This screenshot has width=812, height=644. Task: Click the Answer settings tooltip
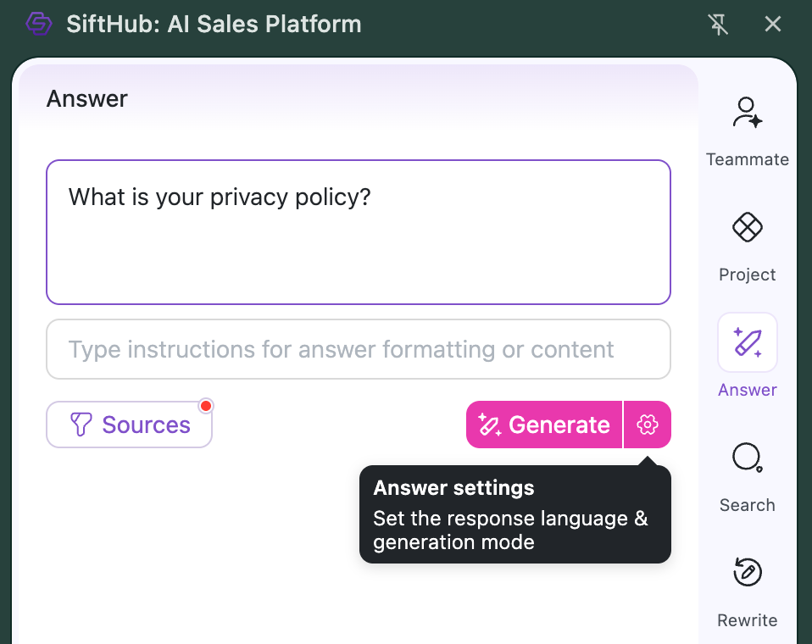tap(514, 514)
